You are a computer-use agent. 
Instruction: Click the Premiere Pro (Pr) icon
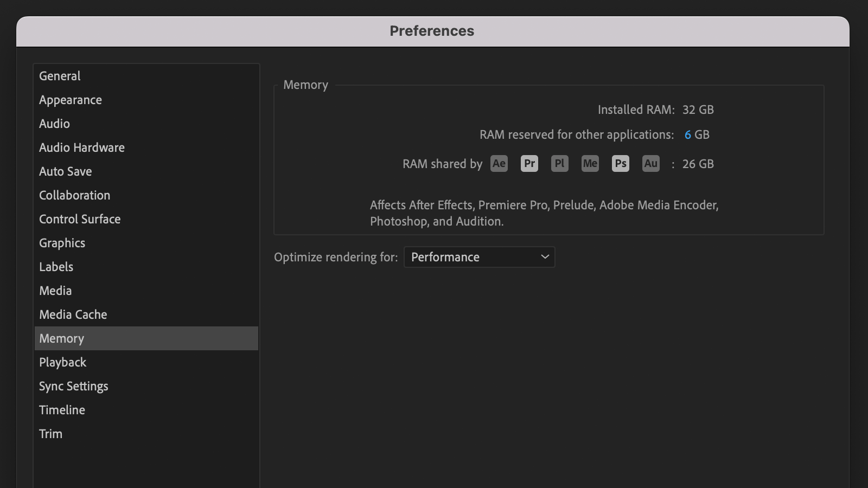[529, 163]
